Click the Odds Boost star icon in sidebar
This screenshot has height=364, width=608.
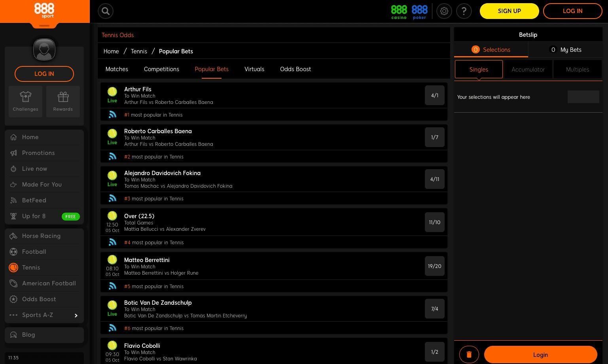[13, 299]
